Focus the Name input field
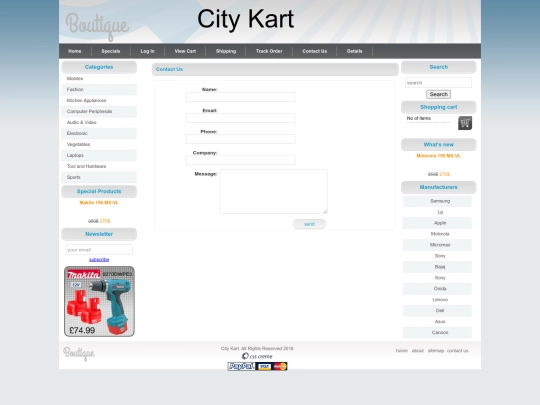Screen dimensions: 540x405 tap(241, 97)
